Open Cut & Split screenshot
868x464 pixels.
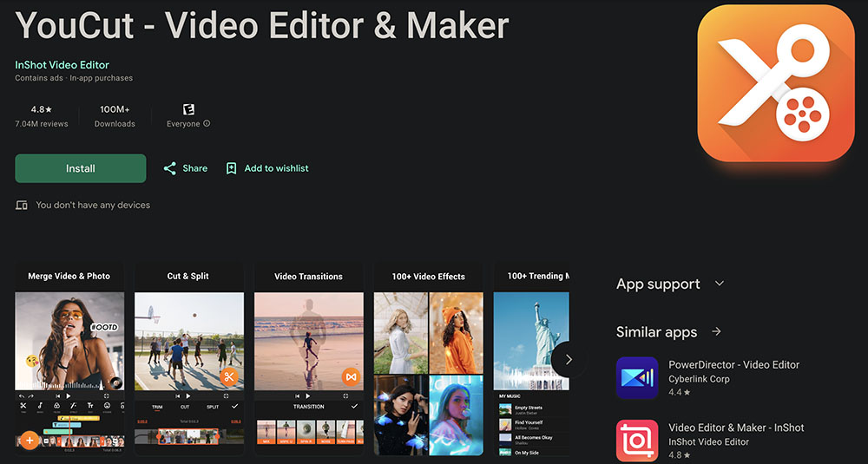coord(188,359)
